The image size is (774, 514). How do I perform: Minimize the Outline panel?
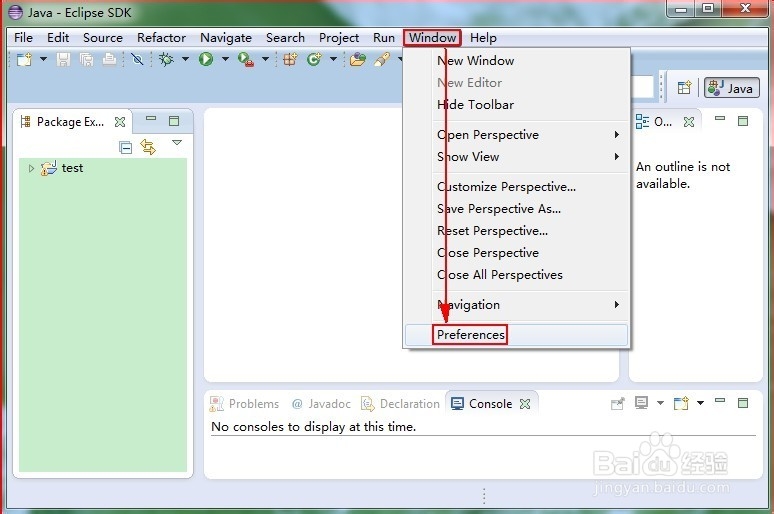(720, 119)
